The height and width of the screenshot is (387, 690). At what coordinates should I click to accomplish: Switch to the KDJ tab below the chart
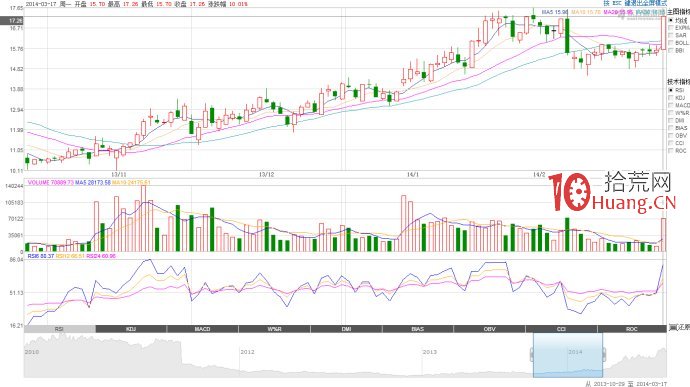(x=131, y=329)
